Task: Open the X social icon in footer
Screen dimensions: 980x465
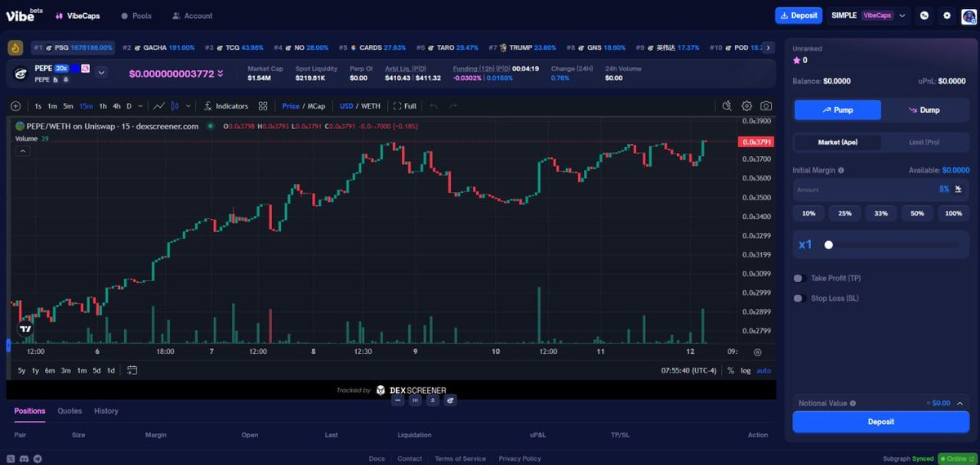Action: 11,458
